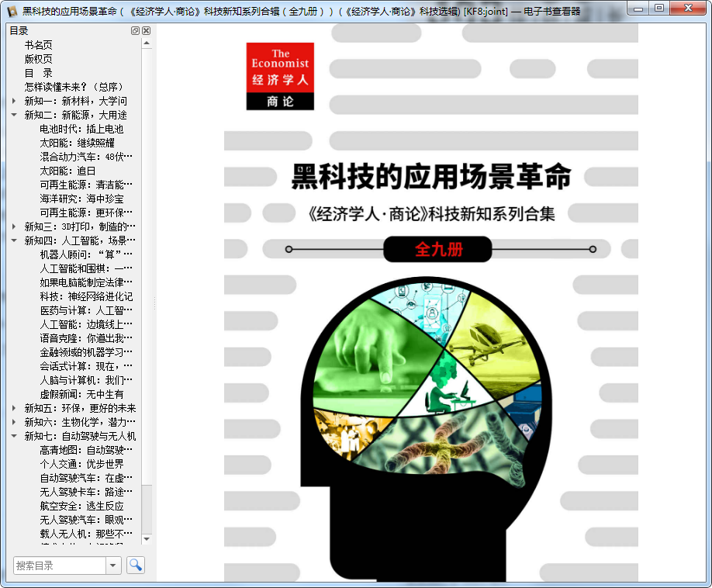Click the red 全九册 badge on cover

[x=437, y=249]
